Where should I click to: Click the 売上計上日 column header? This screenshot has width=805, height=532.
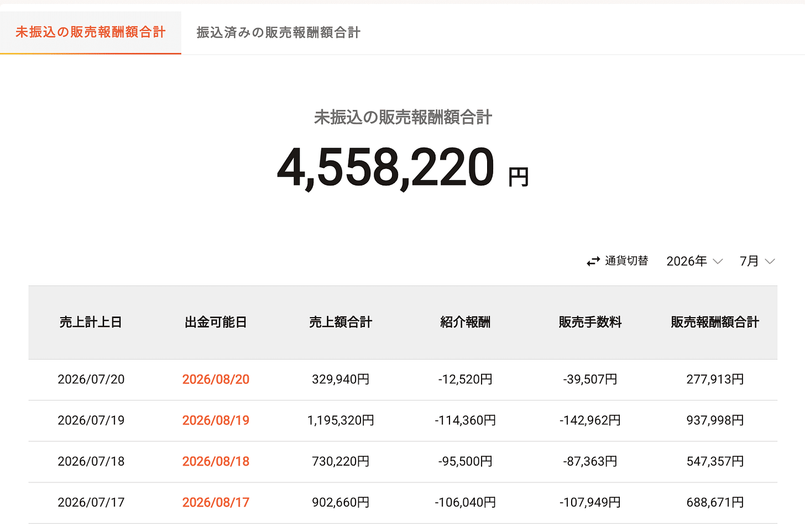coord(91,322)
